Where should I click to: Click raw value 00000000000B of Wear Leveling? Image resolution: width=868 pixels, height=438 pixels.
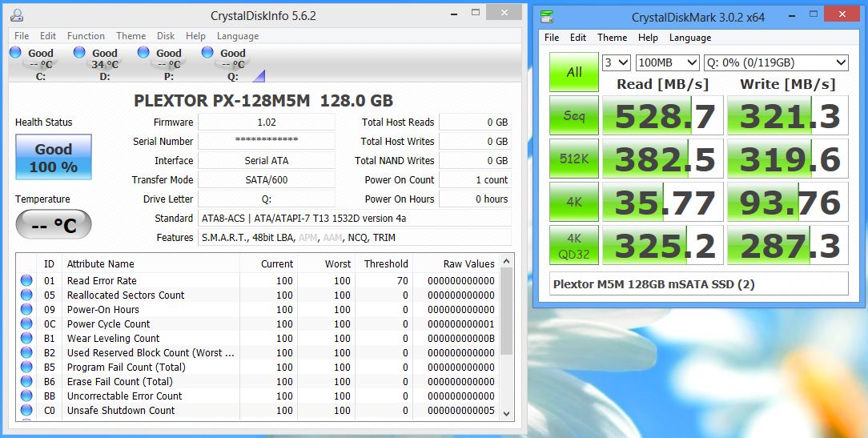coord(461,339)
